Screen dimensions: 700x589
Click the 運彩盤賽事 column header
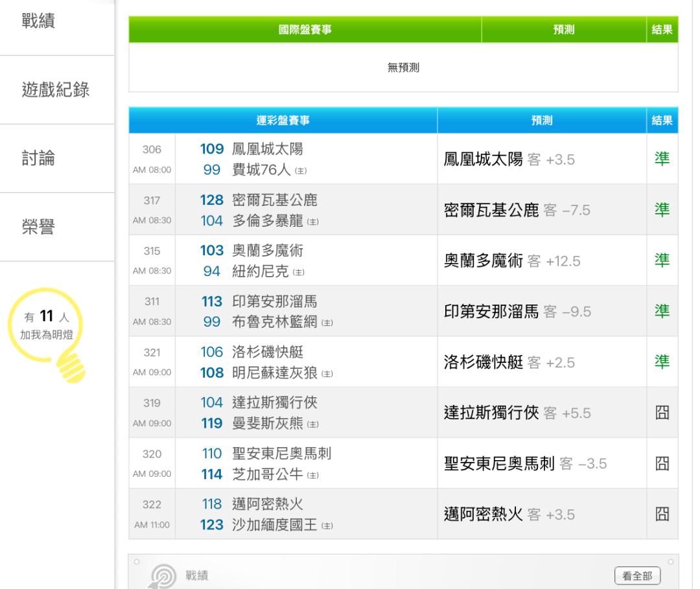(x=283, y=120)
